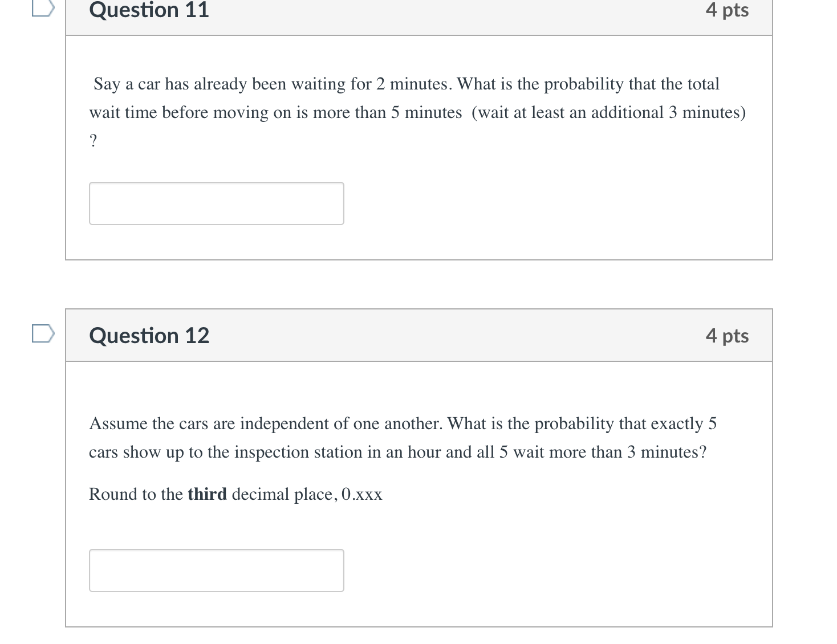Click the Question 12 title bar
Screen dimensions: 837x644
click(419, 336)
